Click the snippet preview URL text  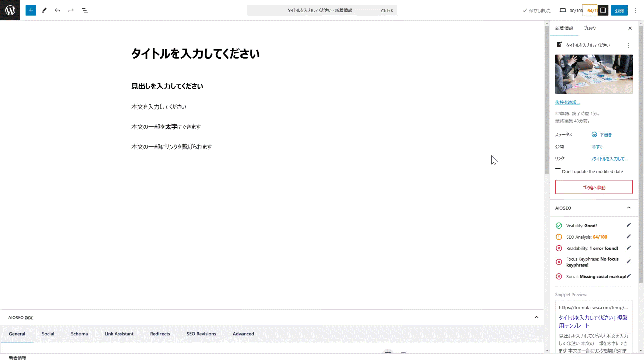tap(593, 307)
